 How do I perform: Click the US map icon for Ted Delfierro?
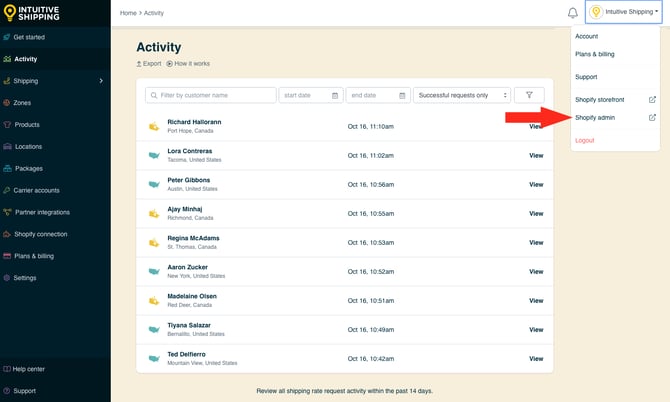[154, 359]
